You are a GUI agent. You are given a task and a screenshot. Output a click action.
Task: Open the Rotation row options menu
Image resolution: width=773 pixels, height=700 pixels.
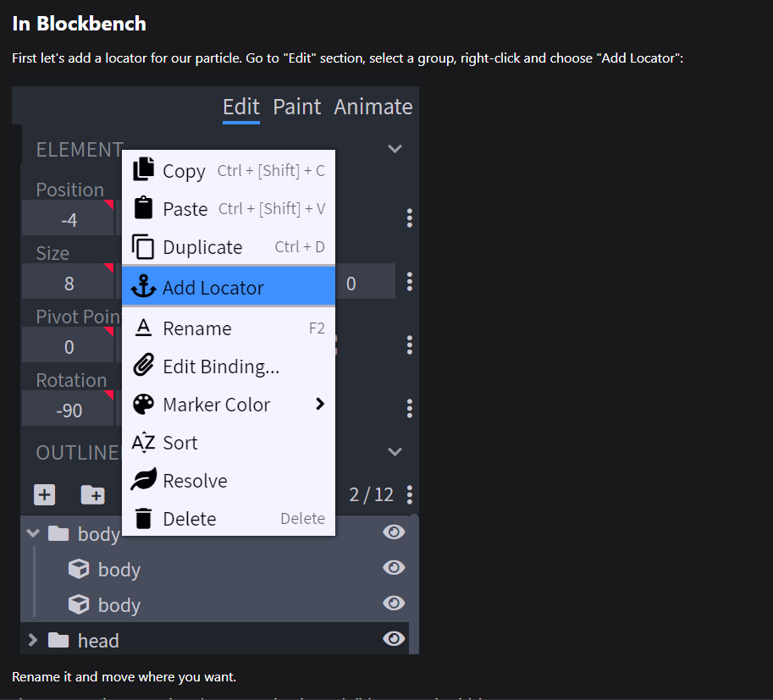(410, 409)
